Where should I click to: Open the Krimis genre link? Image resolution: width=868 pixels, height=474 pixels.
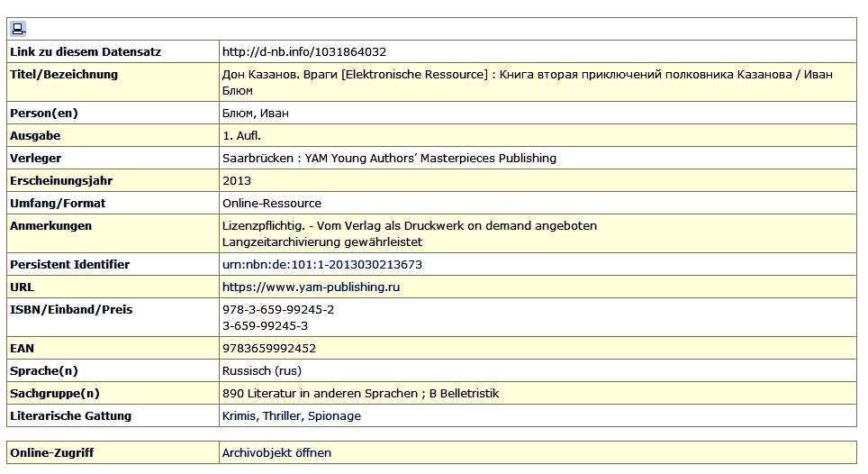(240, 416)
